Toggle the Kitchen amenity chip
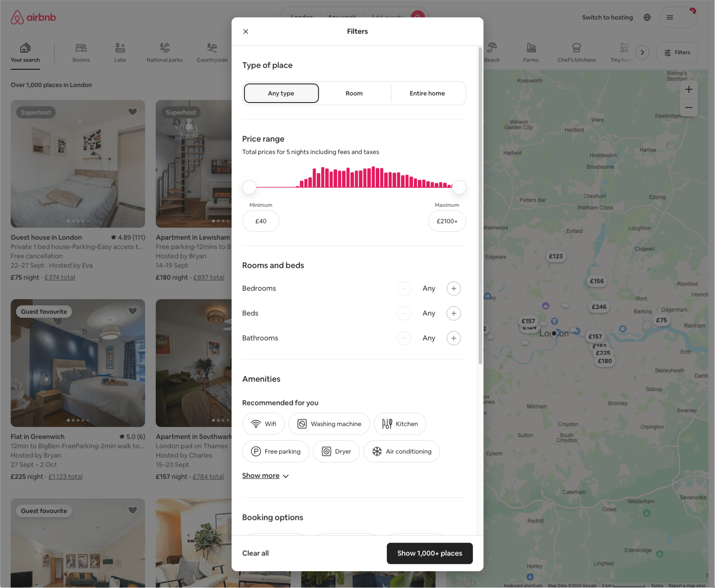 tap(400, 424)
